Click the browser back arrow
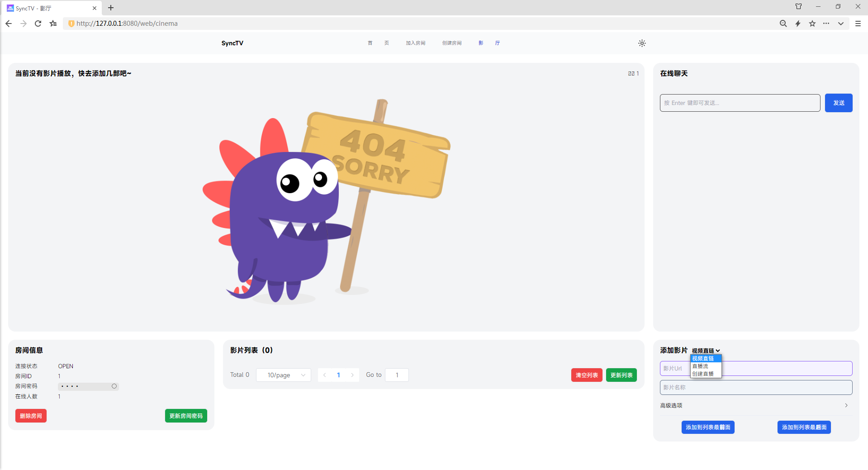868x470 pixels. coord(9,24)
